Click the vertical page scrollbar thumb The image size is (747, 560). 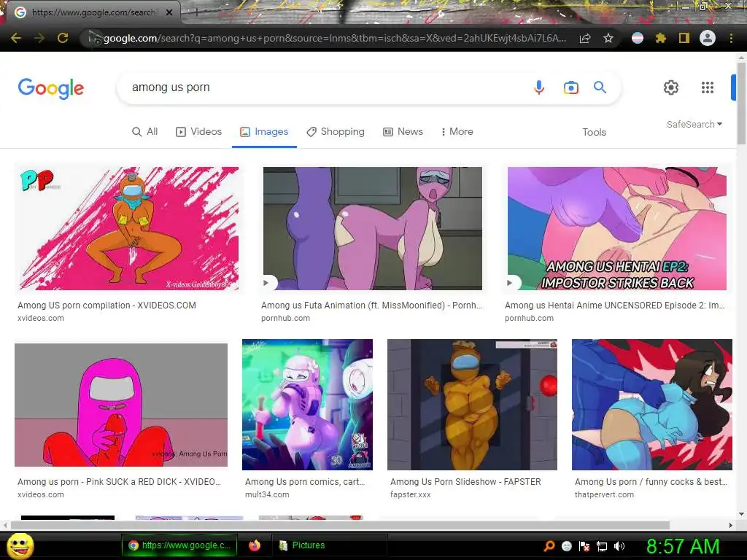pyautogui.click(x=741, y=102)
